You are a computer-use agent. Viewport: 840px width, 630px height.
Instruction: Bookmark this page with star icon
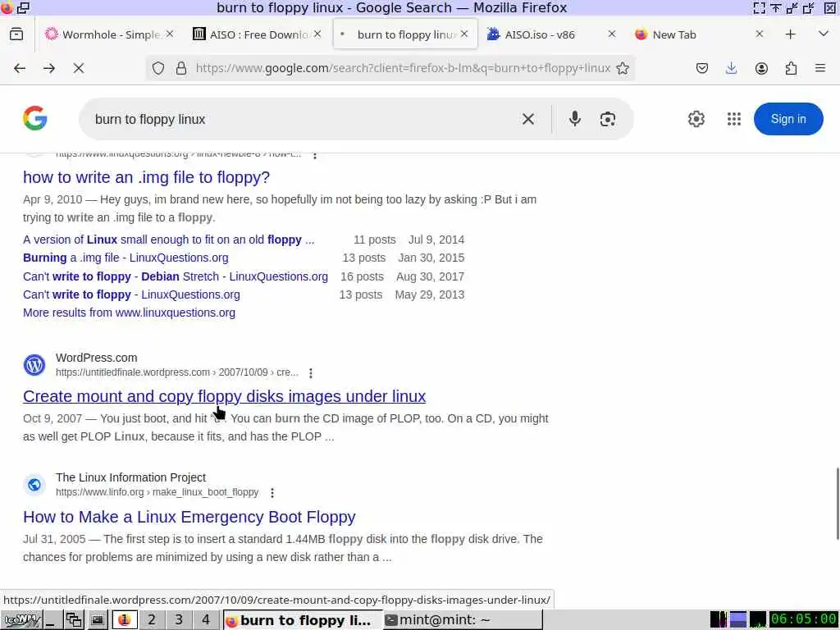623,68
